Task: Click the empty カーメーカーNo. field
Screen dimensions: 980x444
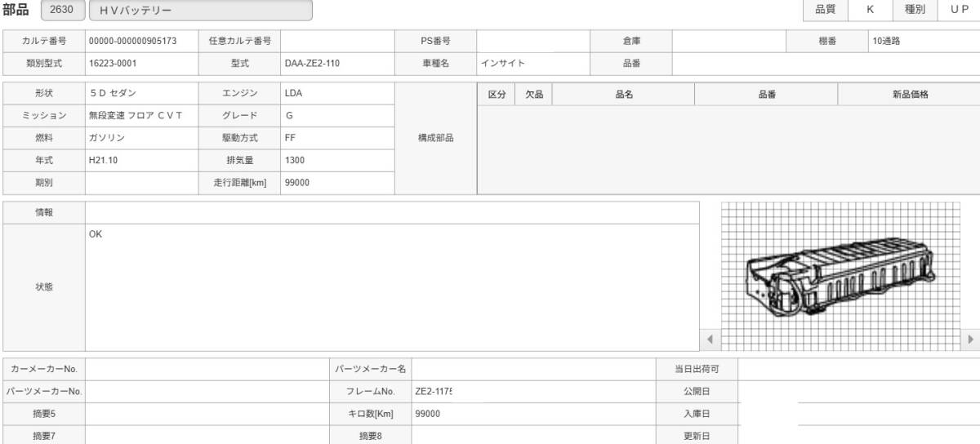Action: [x=207, y=369]
